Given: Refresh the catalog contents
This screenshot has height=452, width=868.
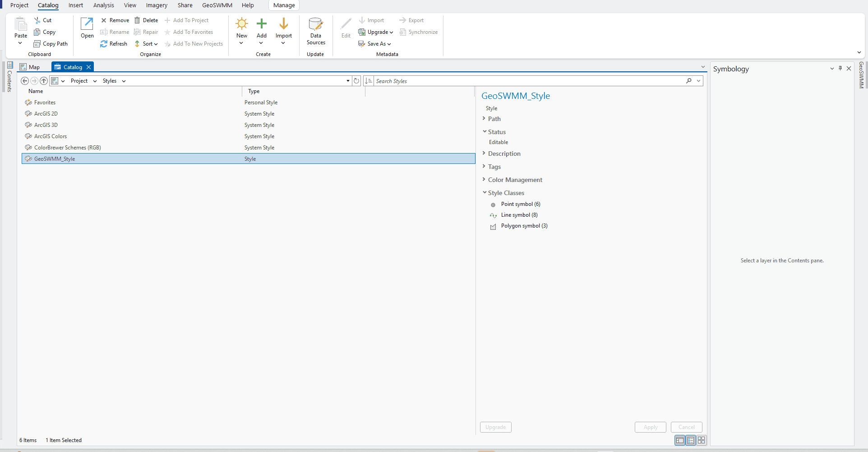Looking at the screenshot, I should [114, 43].
